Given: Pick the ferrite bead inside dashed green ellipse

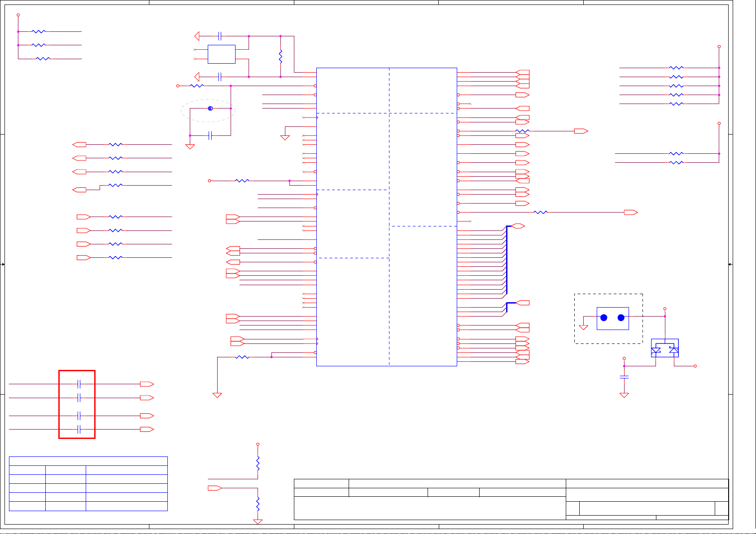Looking at the screenshot, I should point(210,109).
